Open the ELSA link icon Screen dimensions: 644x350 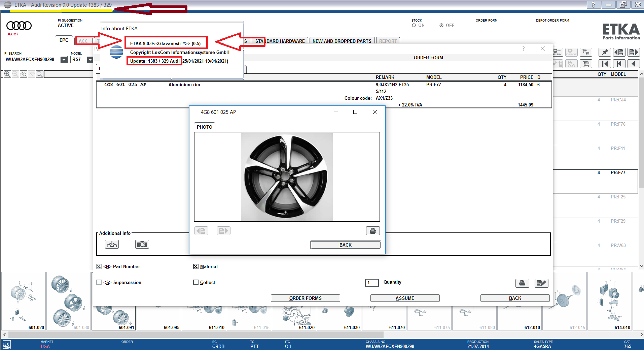(558, 52)
